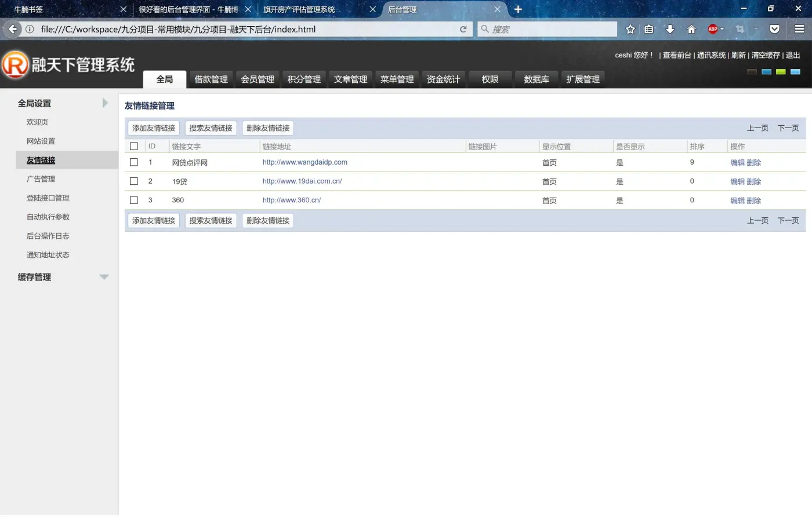This screenshot has height=517, width=812.
Task: Open the bookmarks list icon
Action: pyautogui.click(x=649, y=29)
